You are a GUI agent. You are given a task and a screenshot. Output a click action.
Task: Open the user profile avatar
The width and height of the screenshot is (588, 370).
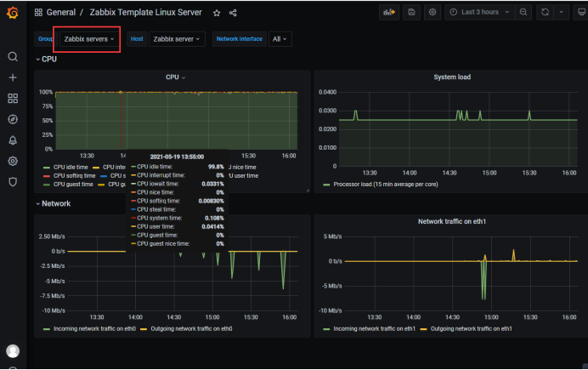coord(13,351)
